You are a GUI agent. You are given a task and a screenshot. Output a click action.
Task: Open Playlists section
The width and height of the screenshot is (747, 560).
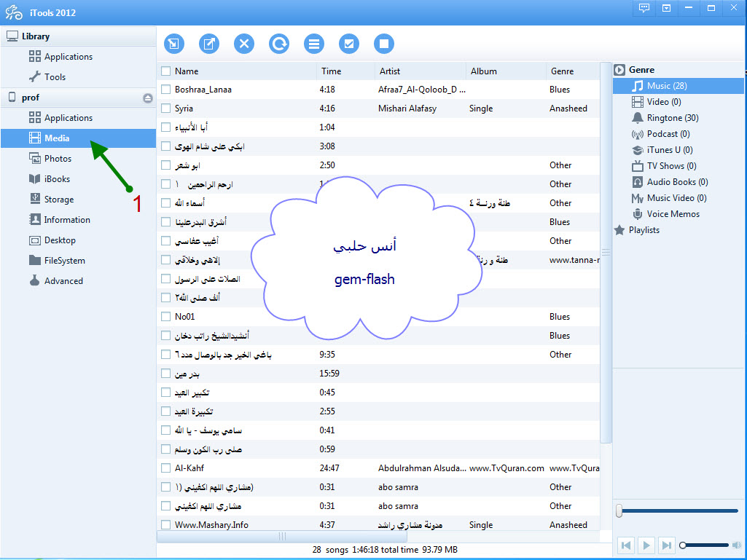pos(637,230)
